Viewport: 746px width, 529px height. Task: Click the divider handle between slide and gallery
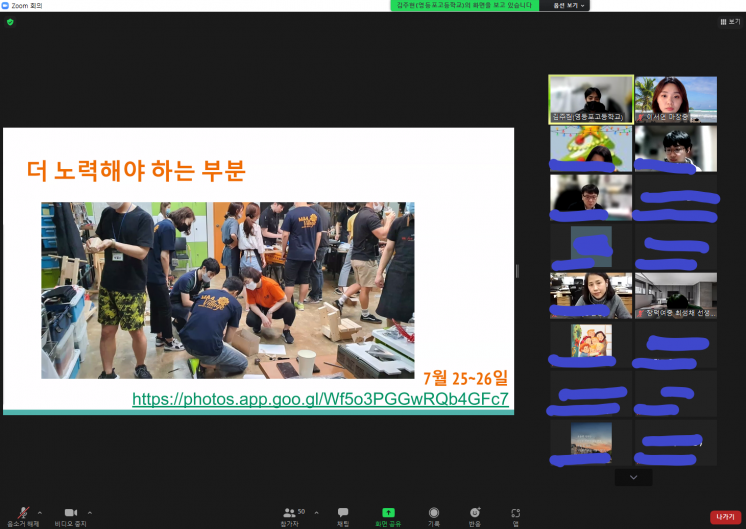click(x=517, y=270)
